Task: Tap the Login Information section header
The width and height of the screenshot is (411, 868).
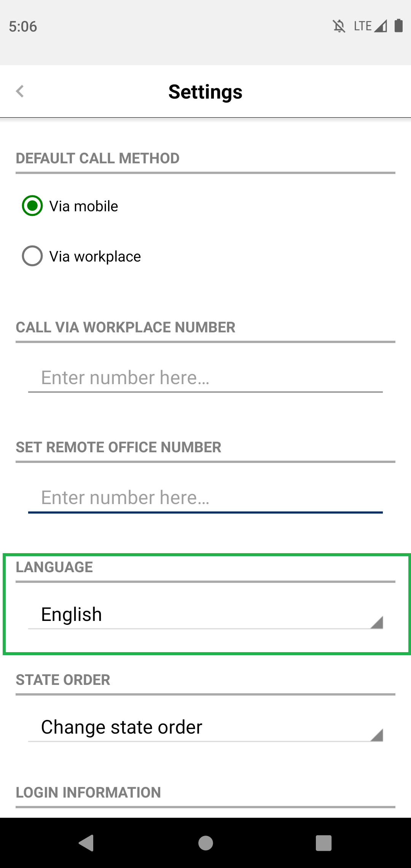Action: 88,793
